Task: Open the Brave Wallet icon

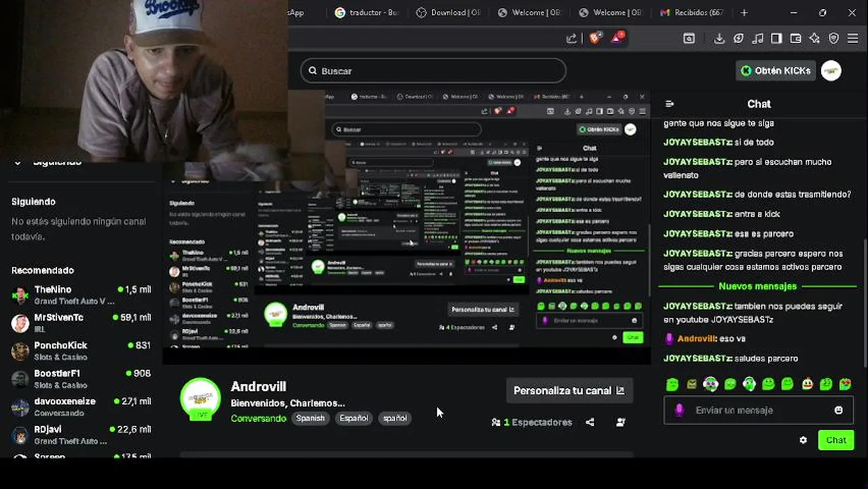Action: click(795, 39)
